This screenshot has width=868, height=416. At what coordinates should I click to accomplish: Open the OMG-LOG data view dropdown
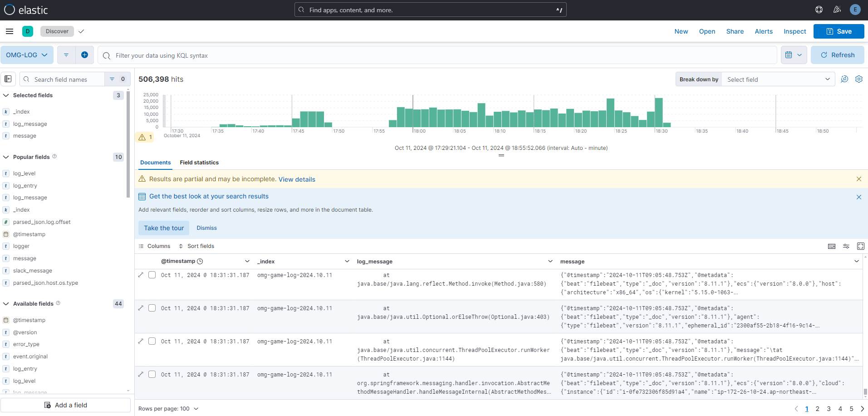tap(27, 55)
